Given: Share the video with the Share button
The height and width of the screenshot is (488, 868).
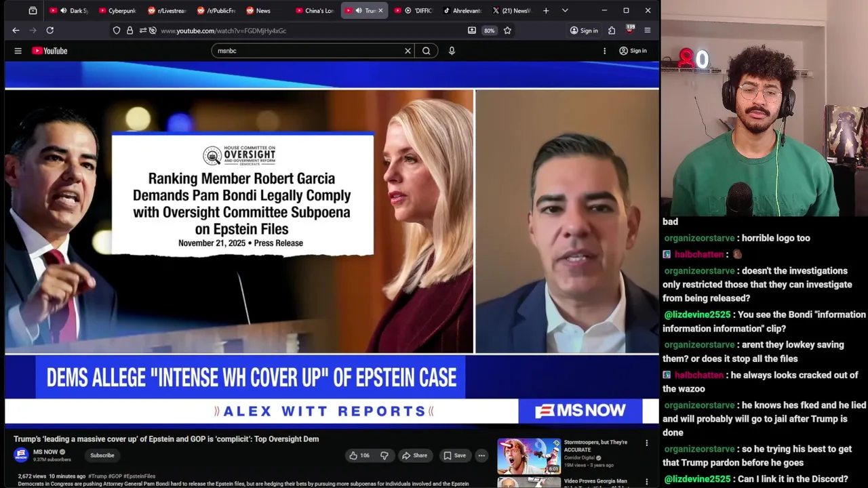Looking at the screenshot, I should pos(414,455).
